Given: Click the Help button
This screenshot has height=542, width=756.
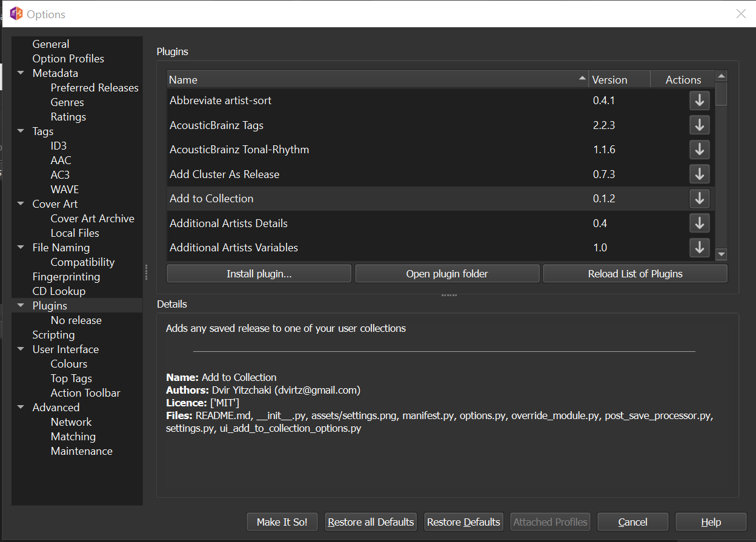Looking at the screenshot, I should [x=711, y=522].
